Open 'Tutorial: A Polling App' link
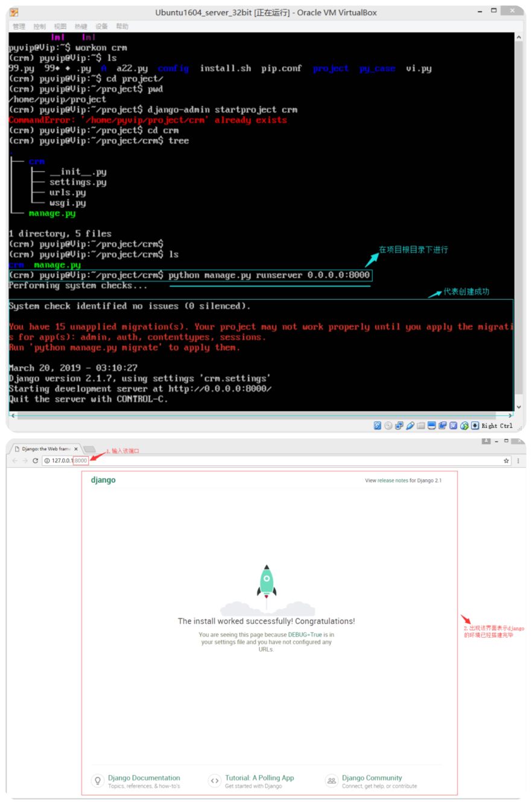532x805 pixels. (x=259, y=778)
